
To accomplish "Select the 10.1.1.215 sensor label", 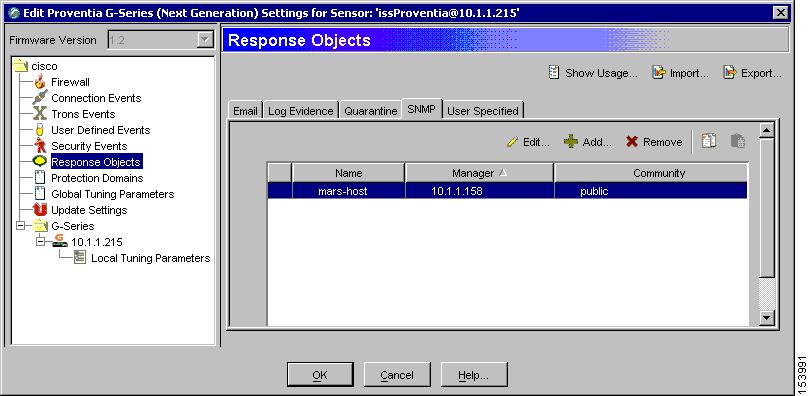I will pyautogui.click(x=96, y=242).
